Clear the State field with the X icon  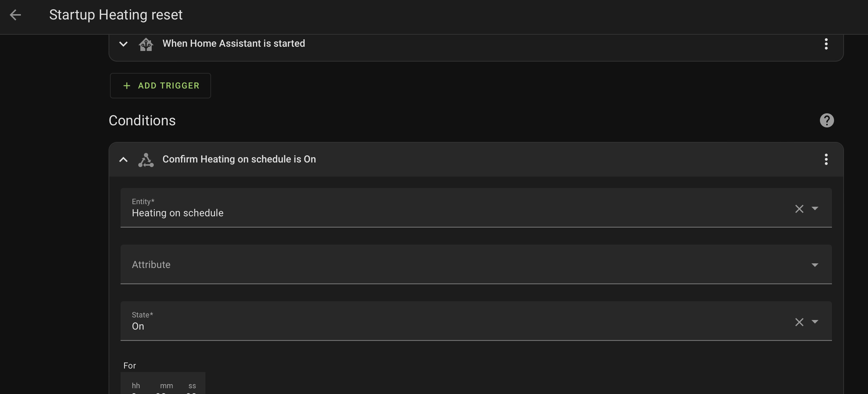(x=799, y=322)
